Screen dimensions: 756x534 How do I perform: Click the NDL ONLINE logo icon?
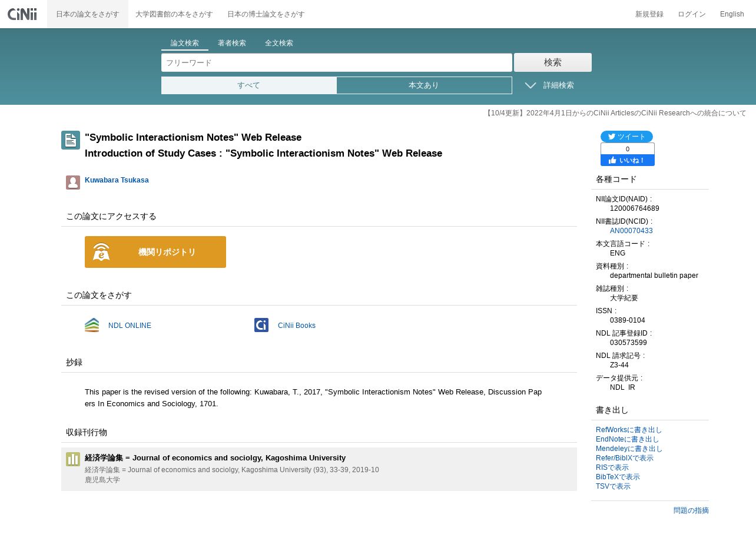(x=92, y=325)
